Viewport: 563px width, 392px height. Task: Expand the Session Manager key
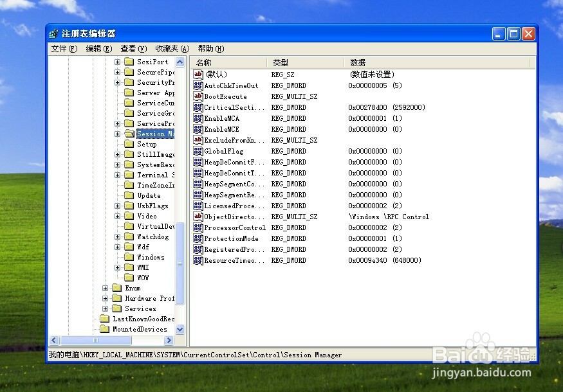click(x=118, y=134)
